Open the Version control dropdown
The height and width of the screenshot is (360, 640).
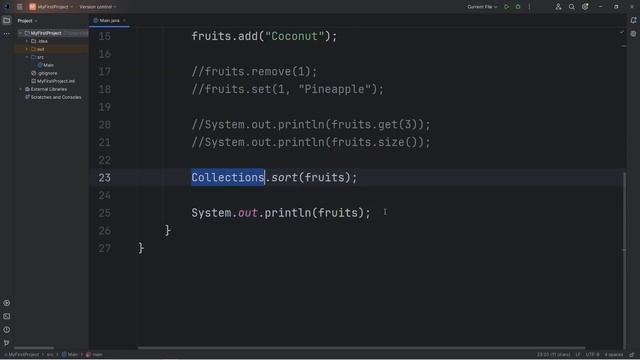98,7
